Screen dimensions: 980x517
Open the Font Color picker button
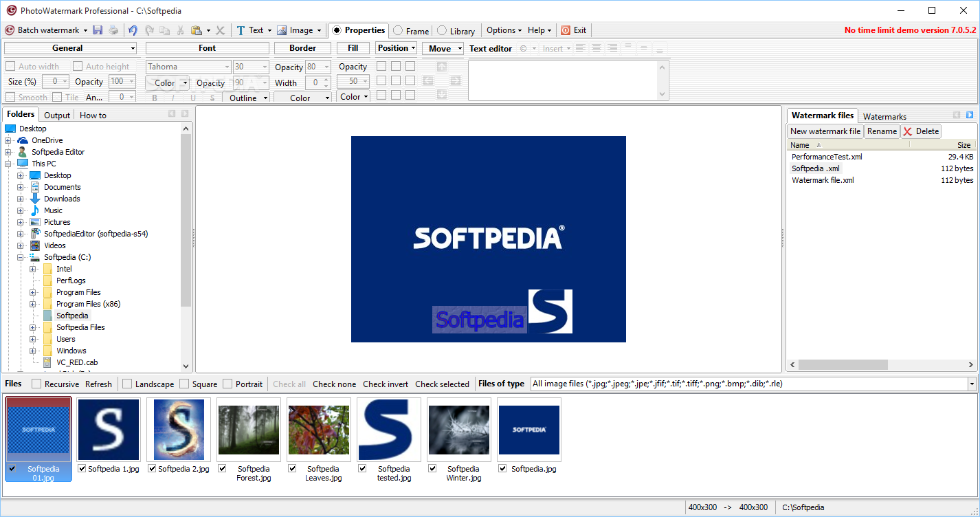tap(168, 83)
